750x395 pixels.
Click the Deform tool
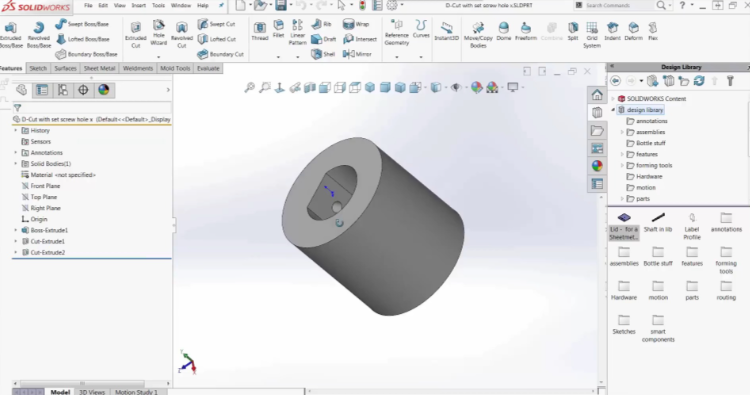coord(633,32)
